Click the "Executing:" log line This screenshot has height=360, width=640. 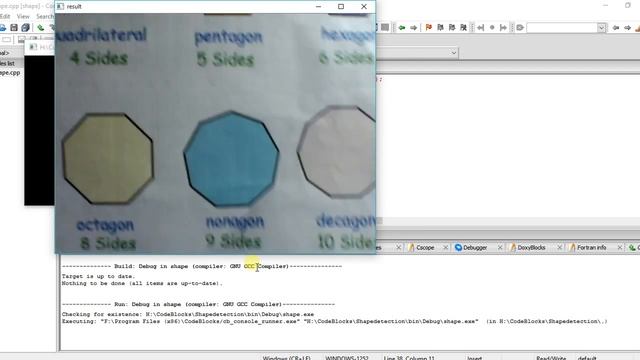[334, 321]
